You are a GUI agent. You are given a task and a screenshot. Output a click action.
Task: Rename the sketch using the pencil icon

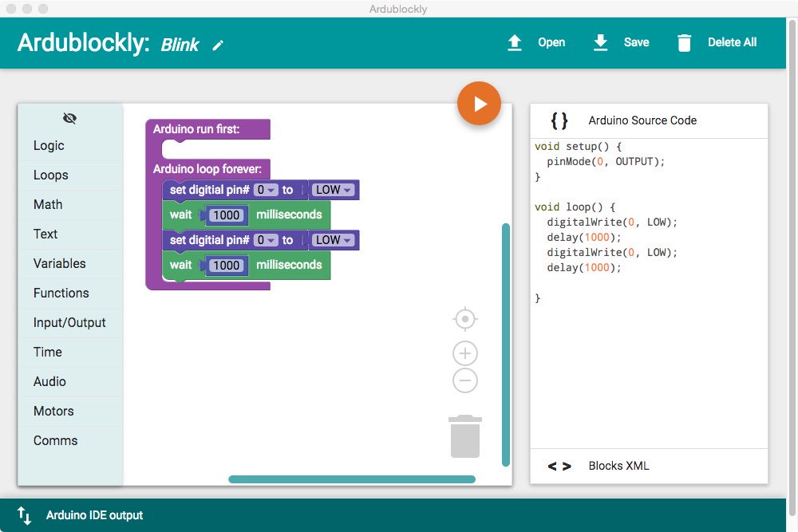click(x=218, y=46)
